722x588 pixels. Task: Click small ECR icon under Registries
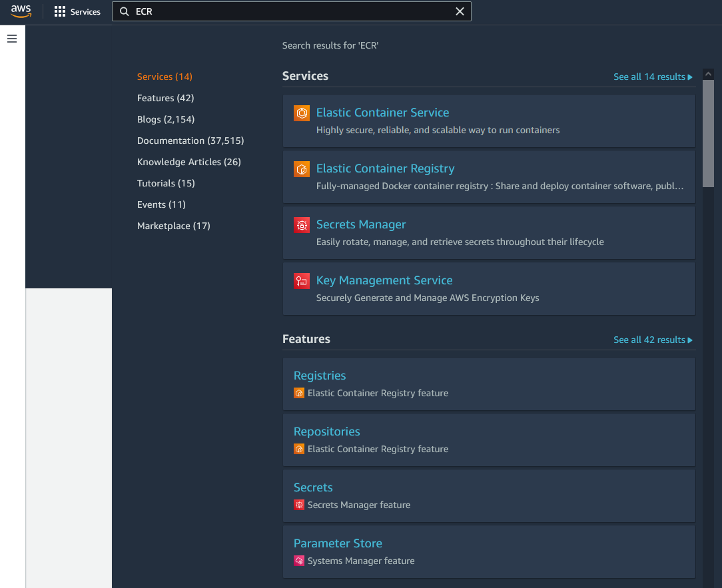(x=299, y=393)
